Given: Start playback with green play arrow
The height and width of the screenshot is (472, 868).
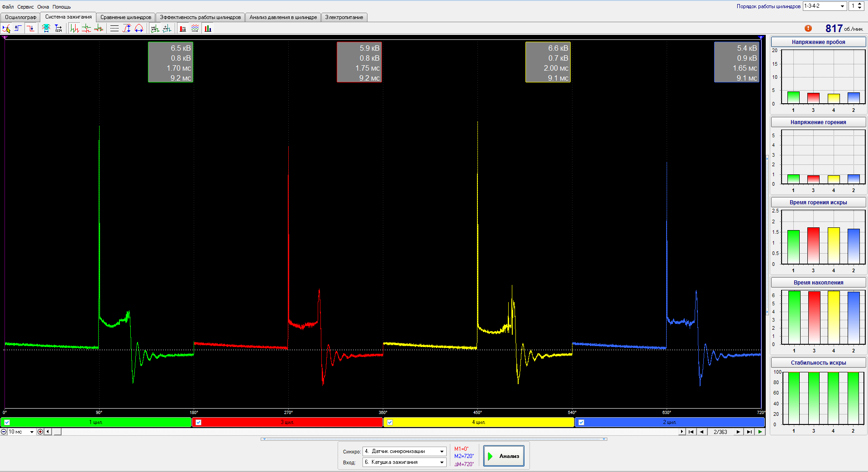Looking at the screenshot, I should click(760, 432).
